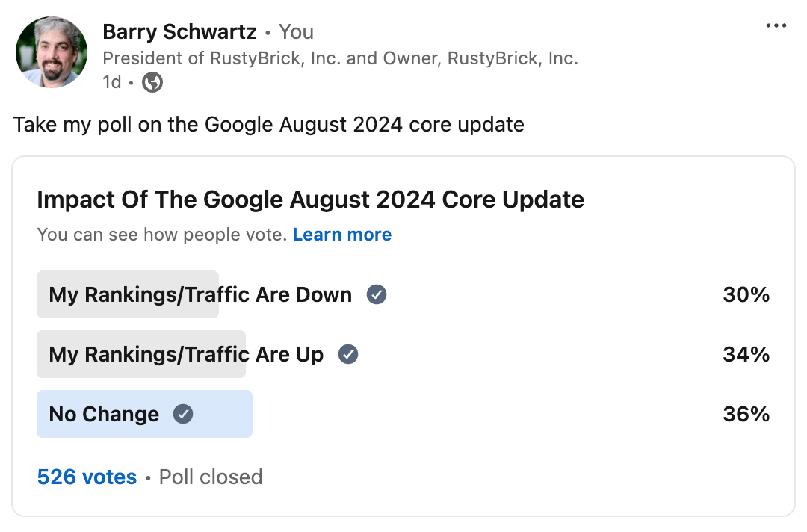Select the No Change poll option
807x532 pixels.
point(104,414)
